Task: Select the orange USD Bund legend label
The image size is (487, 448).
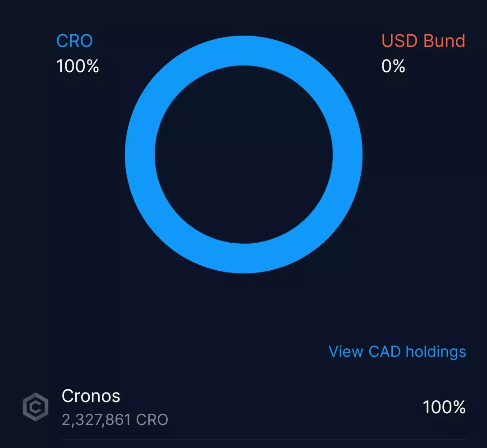Action: [x=423, y=41]
